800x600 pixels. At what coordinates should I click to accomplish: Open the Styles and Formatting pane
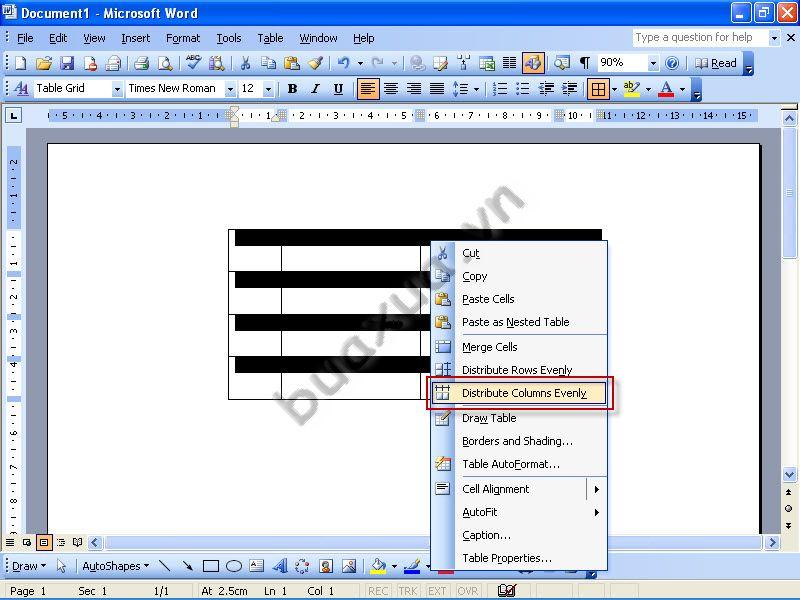(21, 89)
